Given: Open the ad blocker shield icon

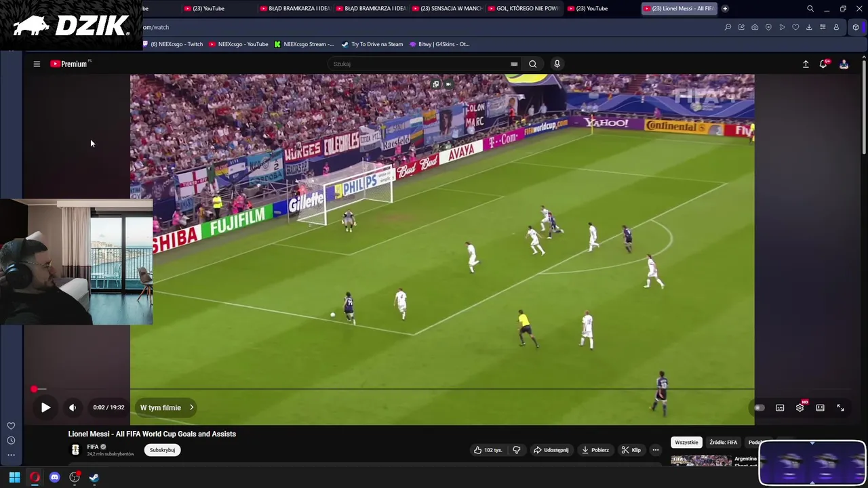Looking at the screenshot, I should (x=768, y=27).
